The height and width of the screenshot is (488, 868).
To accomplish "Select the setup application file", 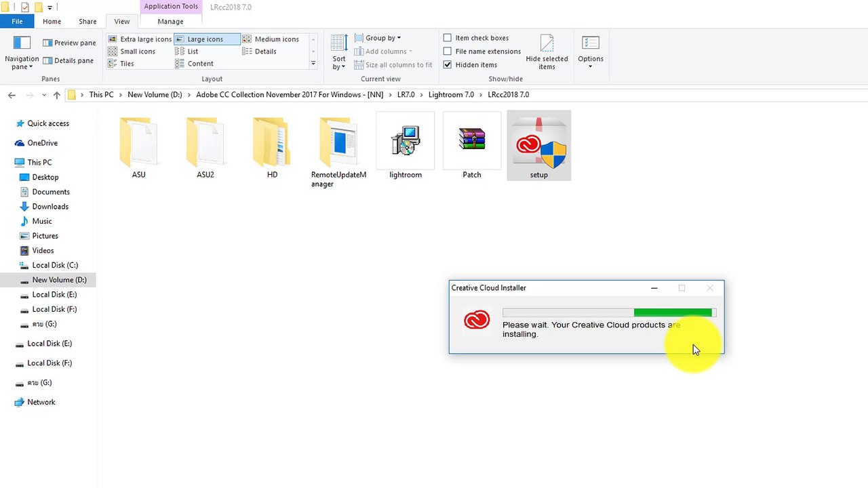I will (x=539, y=146).
